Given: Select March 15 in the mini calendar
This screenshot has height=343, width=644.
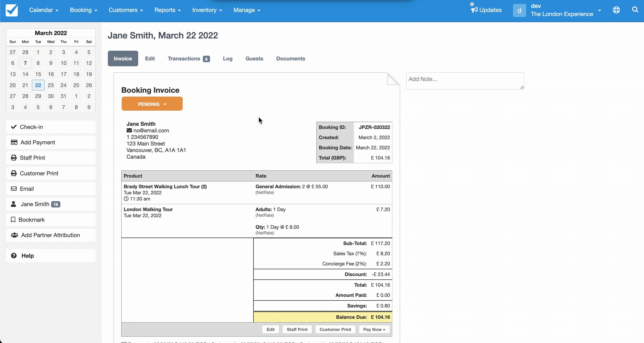Looking at the screenshot, I should (x=38, y=74).
